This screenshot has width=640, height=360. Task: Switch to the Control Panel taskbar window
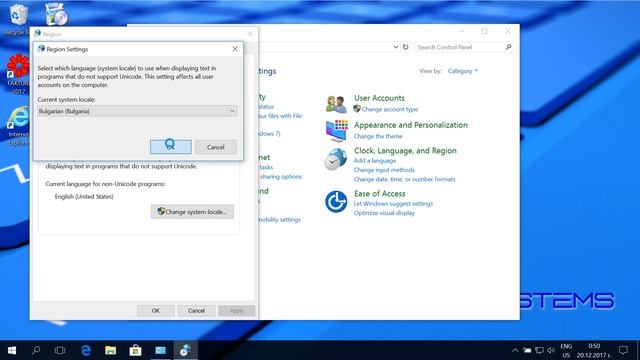point(160,350)
